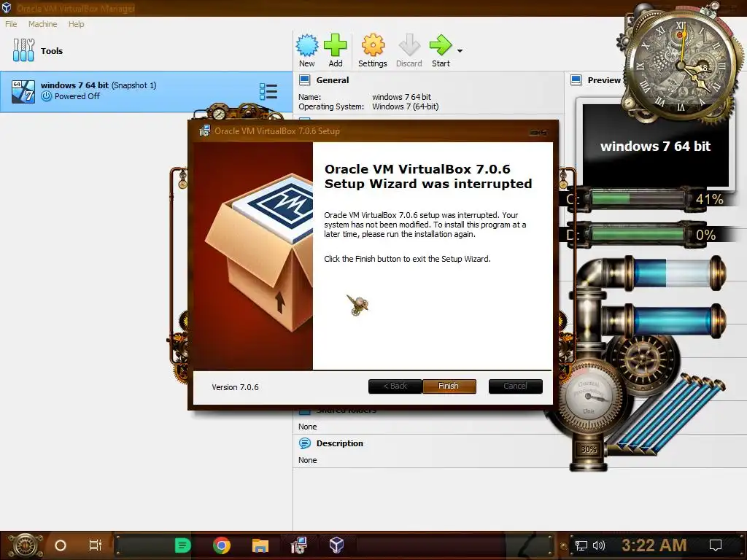Click the Version 7.0.6 label
The image size is (747, 560).
coord(236,387)
